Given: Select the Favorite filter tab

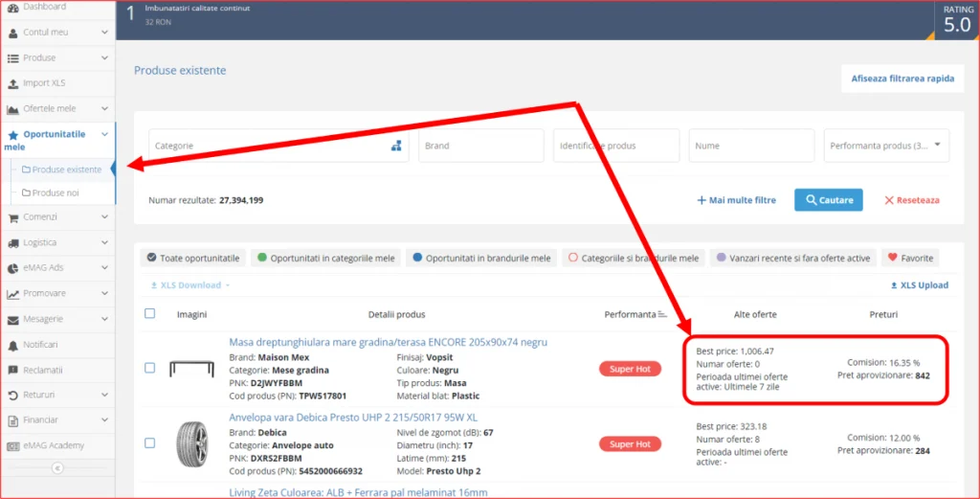Looking at the screenshot, I should [x=909, y=258].
